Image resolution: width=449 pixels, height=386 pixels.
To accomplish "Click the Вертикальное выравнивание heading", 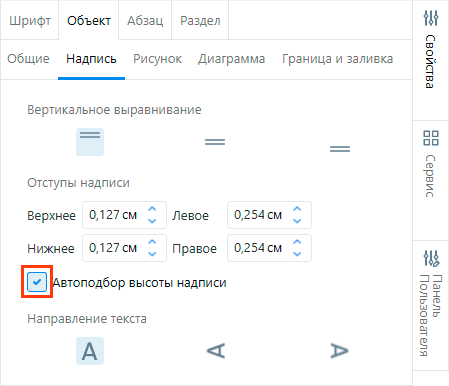I will coord(114,110).
